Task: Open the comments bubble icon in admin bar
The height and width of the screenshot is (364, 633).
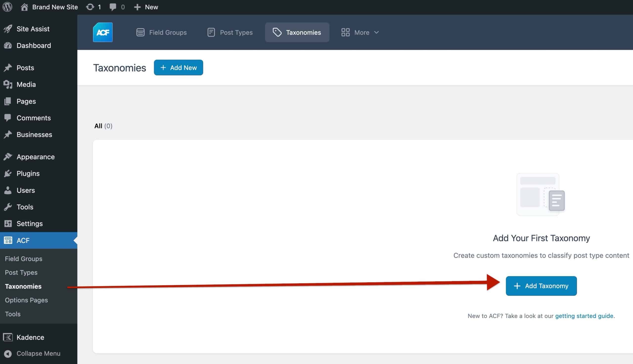Action: pyautogui.click(x=113, y=7)
